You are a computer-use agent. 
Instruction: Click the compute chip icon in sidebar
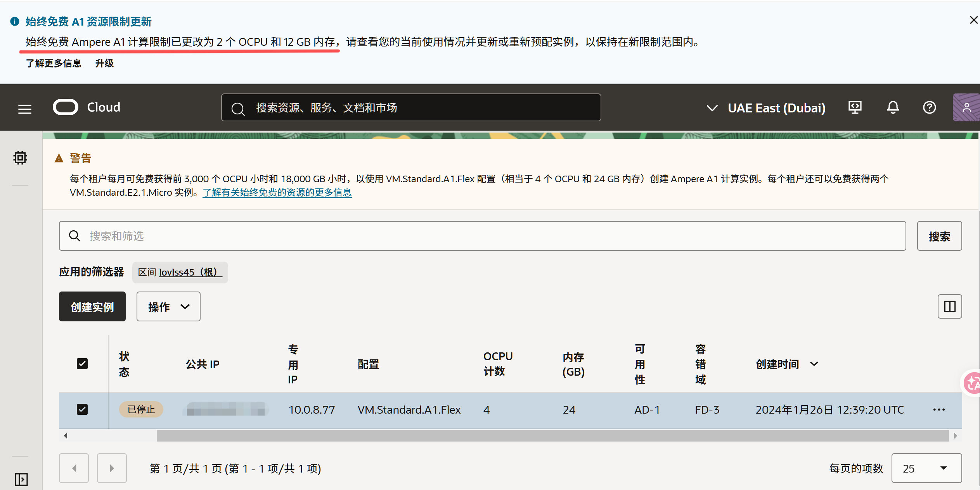click(20, 158)
